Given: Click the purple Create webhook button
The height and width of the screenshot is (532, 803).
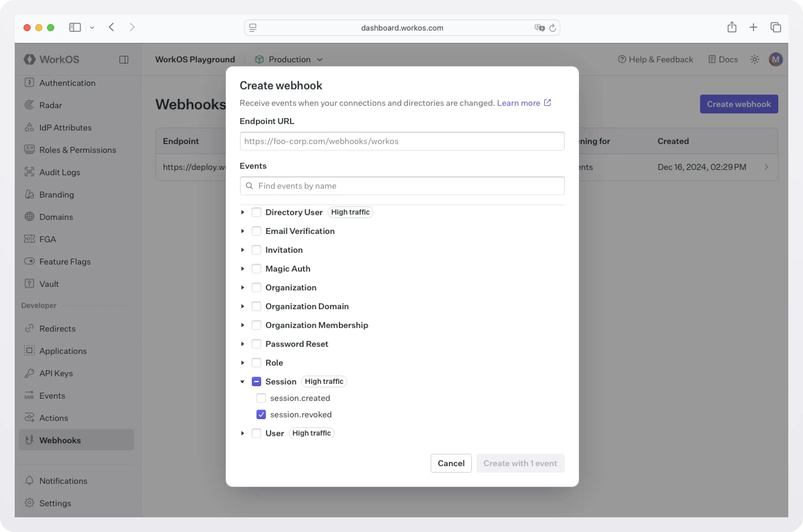Looking at the screenshot, I should pos(739,104).
